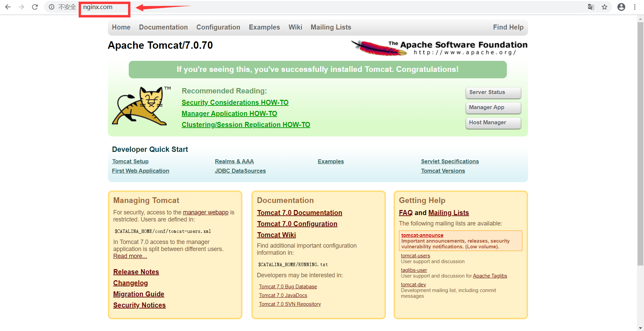Click the Apache Tomcat/7.0.70 heading
The width and height of the screenshot is (644, 331).
point(160,45)
